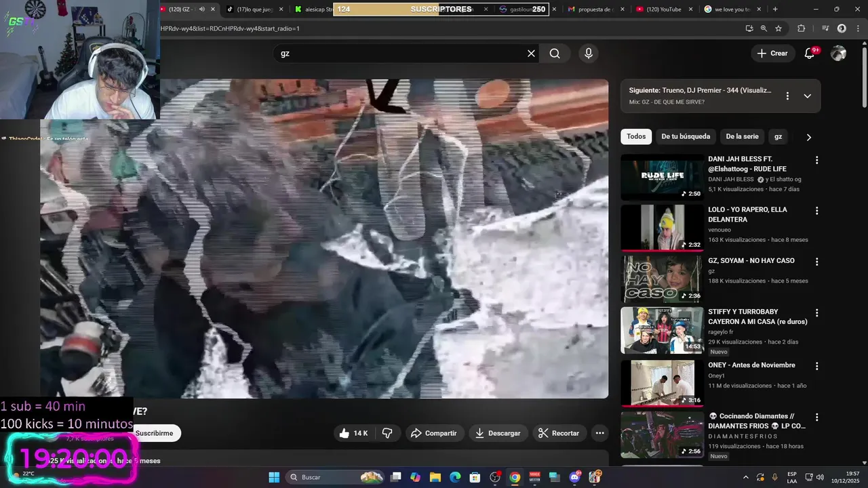The image size is (868, 488).
Task: Open Chrome media controls icon
Action: 825,28
